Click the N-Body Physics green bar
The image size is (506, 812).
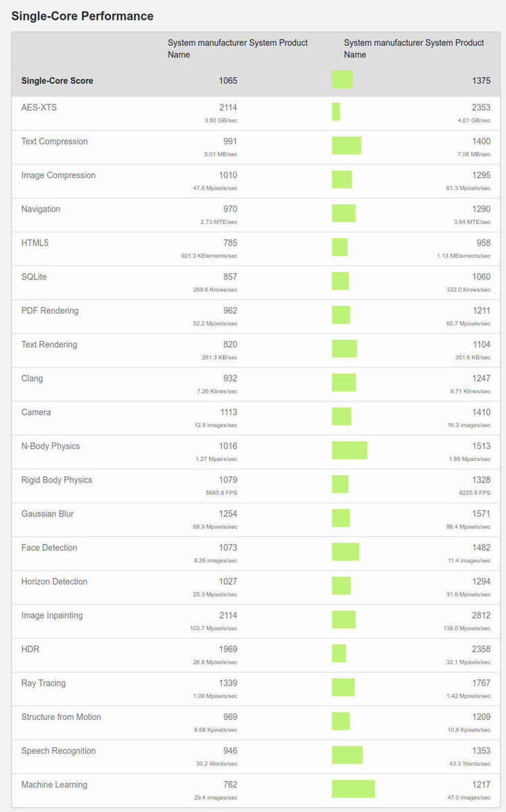349,450
